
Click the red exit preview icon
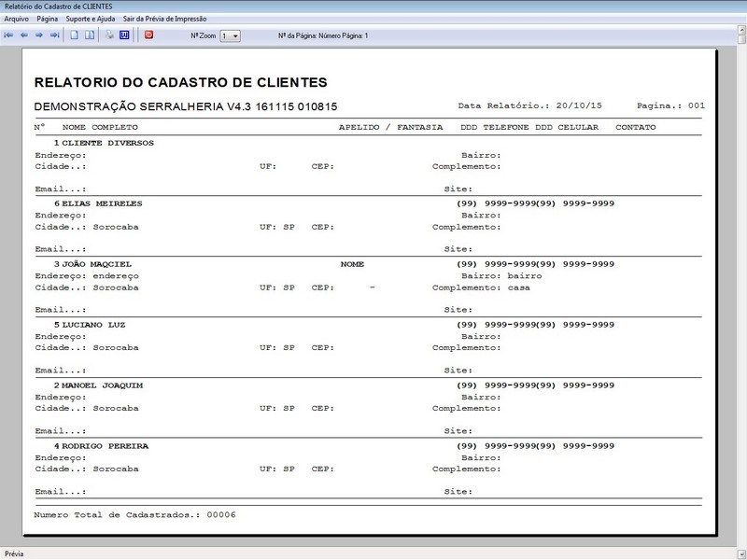[x=147, y=35]
